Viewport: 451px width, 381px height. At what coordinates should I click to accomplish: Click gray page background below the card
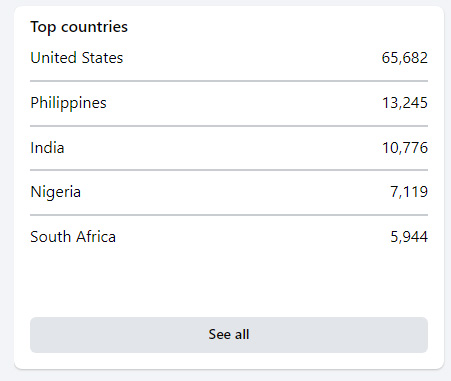pyautogui.click(x=229, y=376)
